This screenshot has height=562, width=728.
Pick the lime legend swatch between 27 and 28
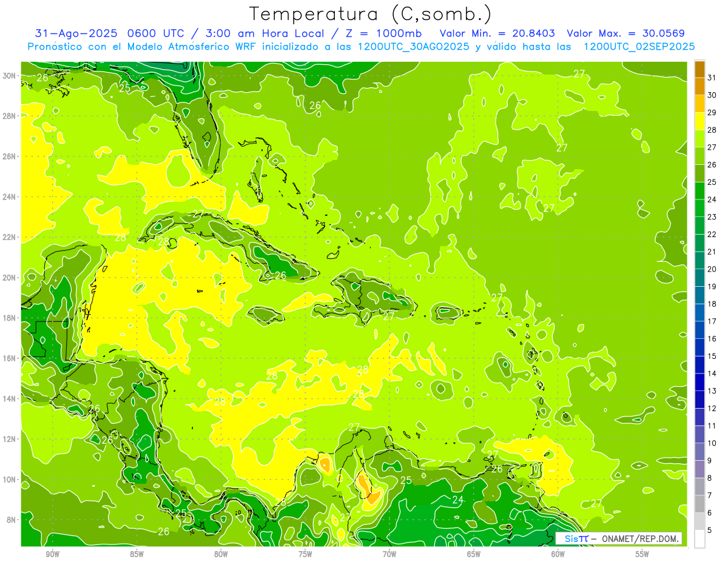coord(699,139)
